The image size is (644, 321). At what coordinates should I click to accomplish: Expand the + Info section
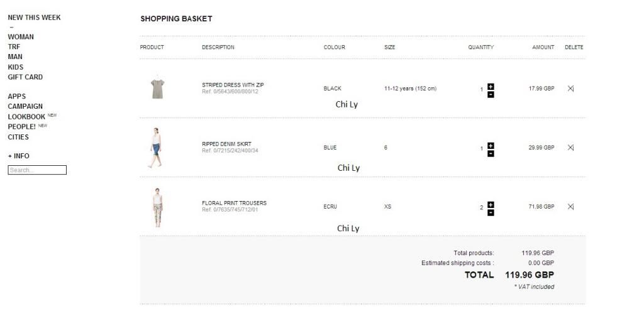(x=19, y=156)
